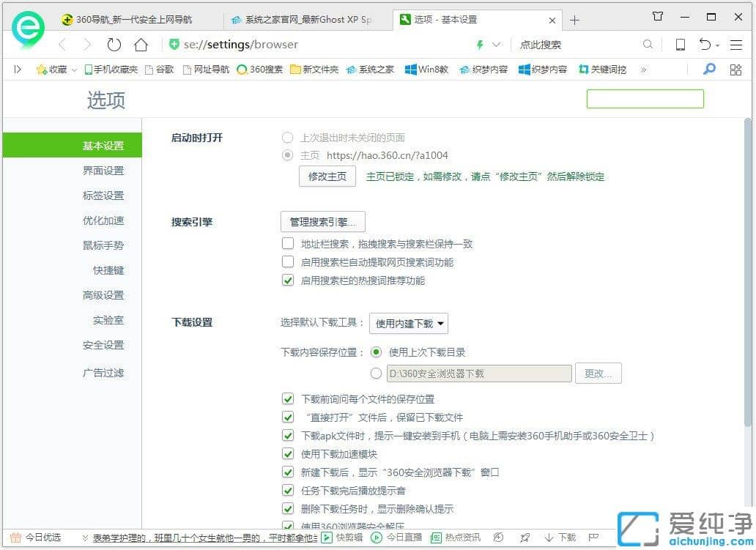
Task: Select the 使用上次下载目录 radio button
Action: tap(376, 352)
